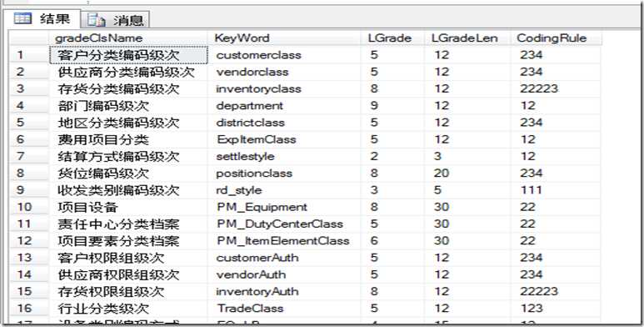Viewport: 644px width, 327px height.
Task: Select row header number 10
Action: click(x=29, y=207)
